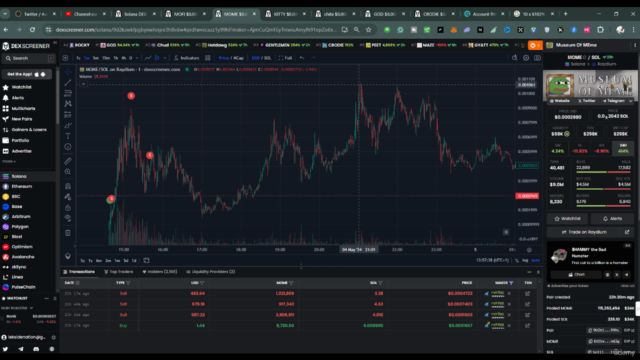Click the Twitter bird icon in sidebar footer
The width and height of the screenshot is (640, 360).
(x=5, y=349)
